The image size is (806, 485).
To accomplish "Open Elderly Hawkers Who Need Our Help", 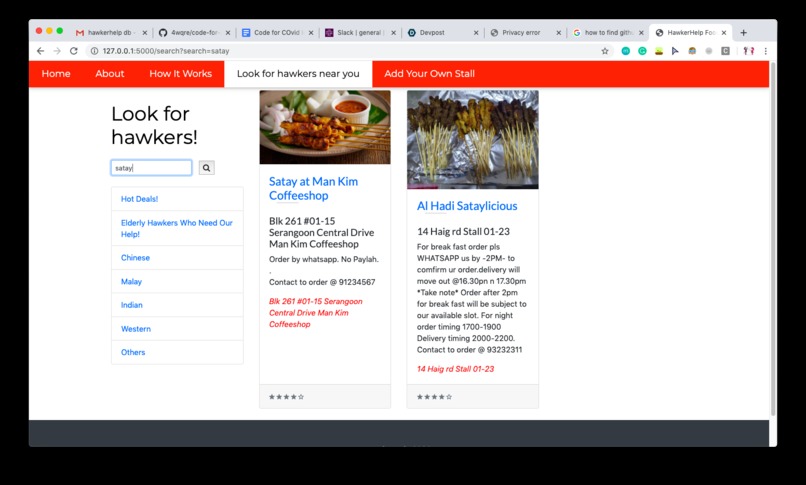I will click(x=177, y=228).
